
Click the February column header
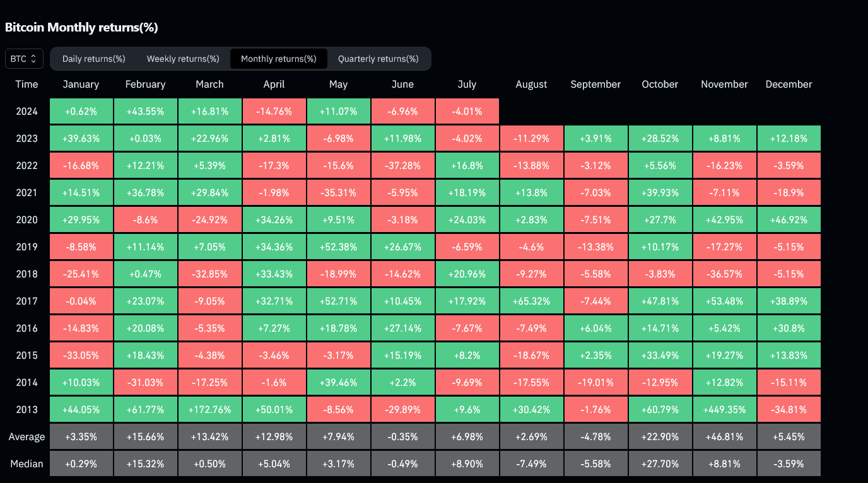click(x=146, y=84)
